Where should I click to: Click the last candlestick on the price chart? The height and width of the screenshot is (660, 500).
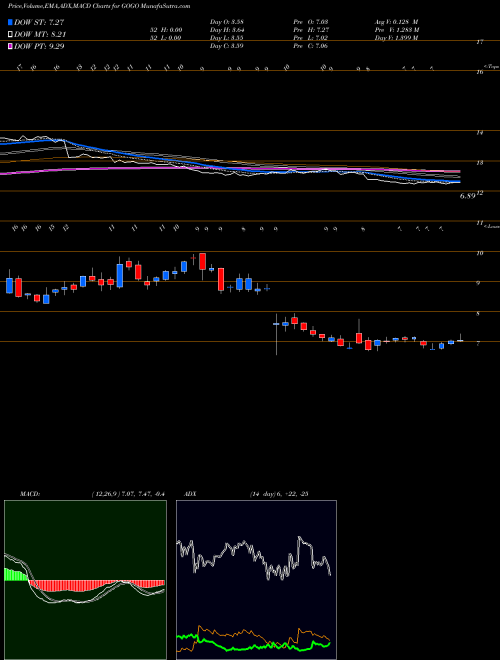pos(460,339)
